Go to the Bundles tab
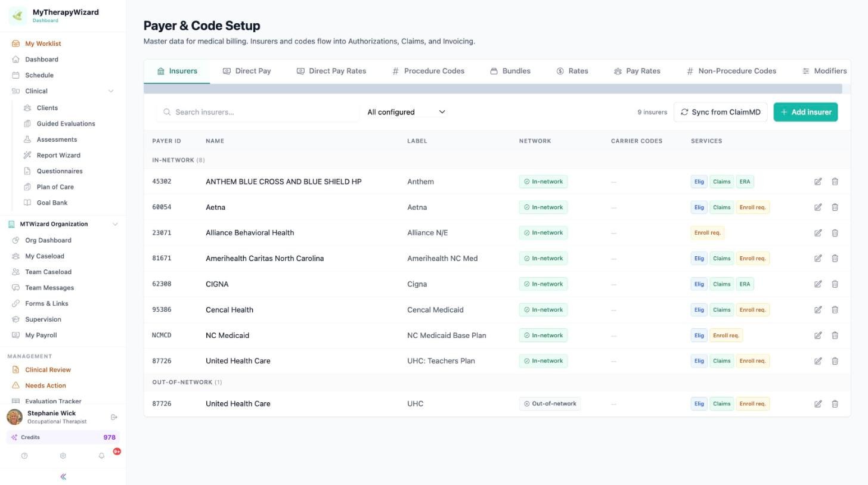The height and width of the screenshot is (485, 868). 510,71
